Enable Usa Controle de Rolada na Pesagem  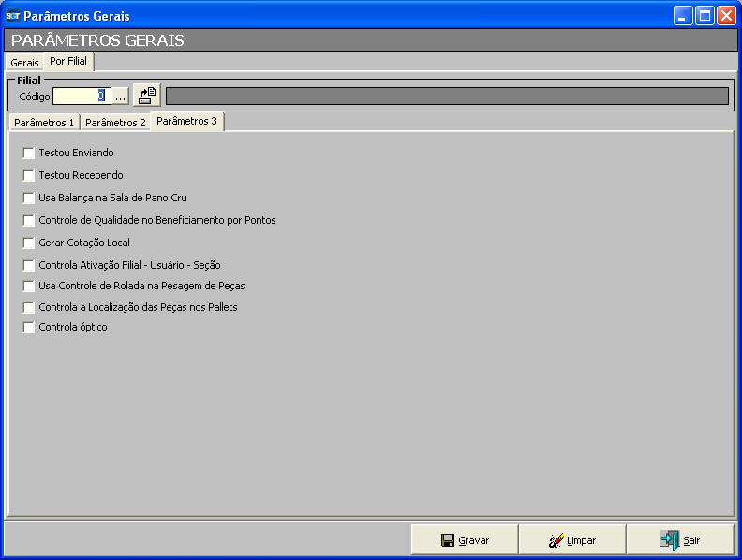tap(29, 286)
